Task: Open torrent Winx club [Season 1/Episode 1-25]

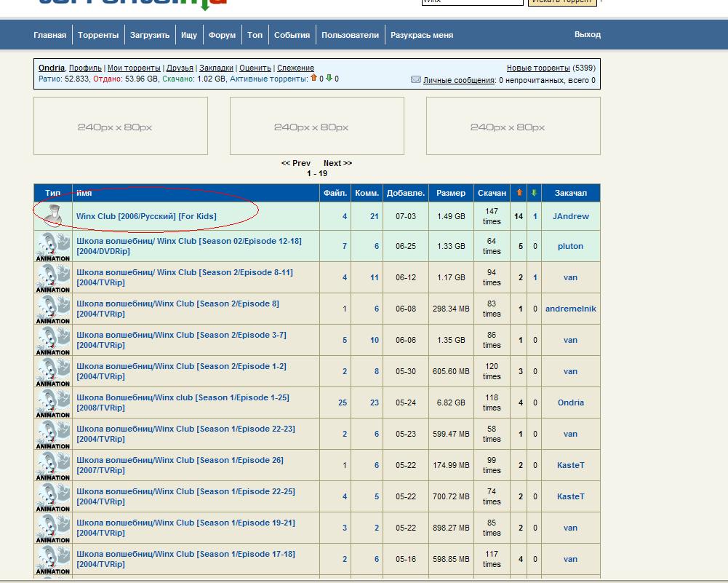Action: coord(183,402)
